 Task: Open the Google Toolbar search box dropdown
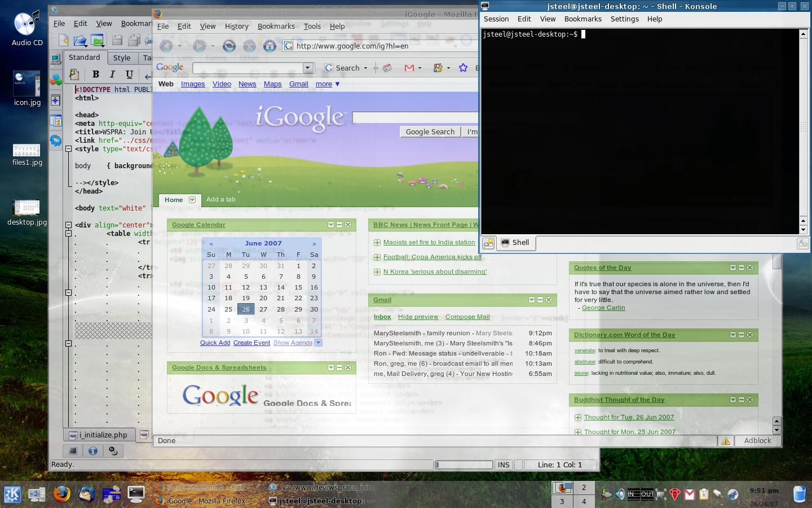308,68
